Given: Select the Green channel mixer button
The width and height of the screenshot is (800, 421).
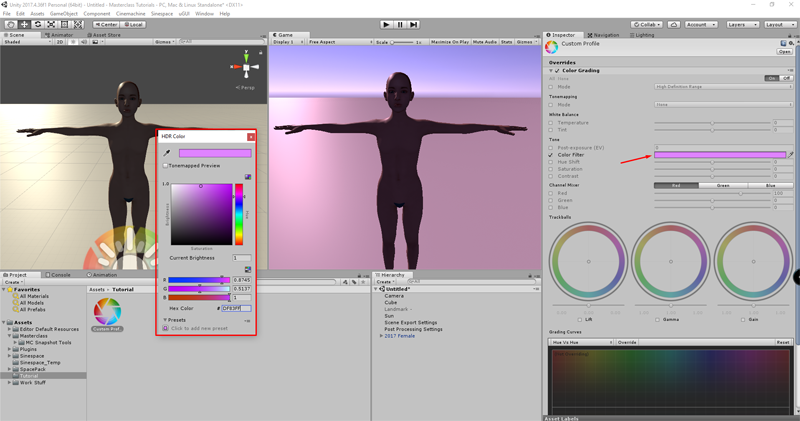Looking at the screenshot, I should point(723,186).
